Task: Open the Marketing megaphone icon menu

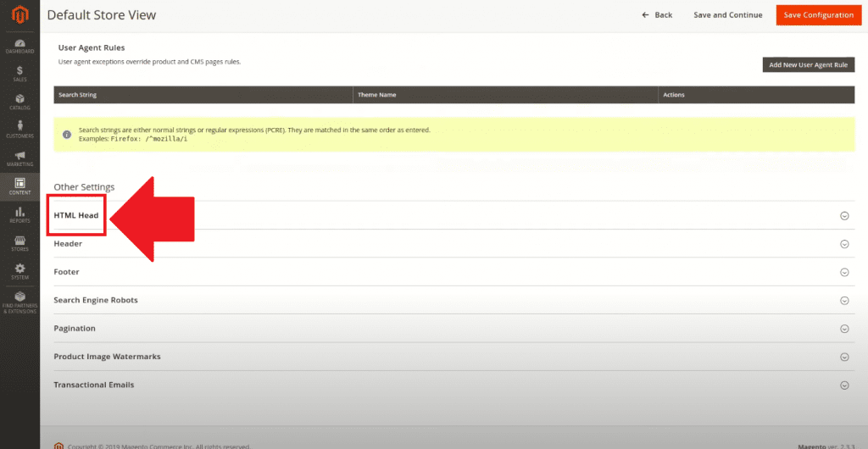Action: tap(19, 158)
